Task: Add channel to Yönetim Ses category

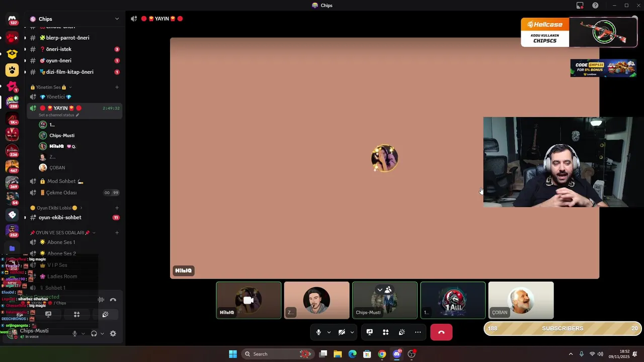Action: click(117, 87)
